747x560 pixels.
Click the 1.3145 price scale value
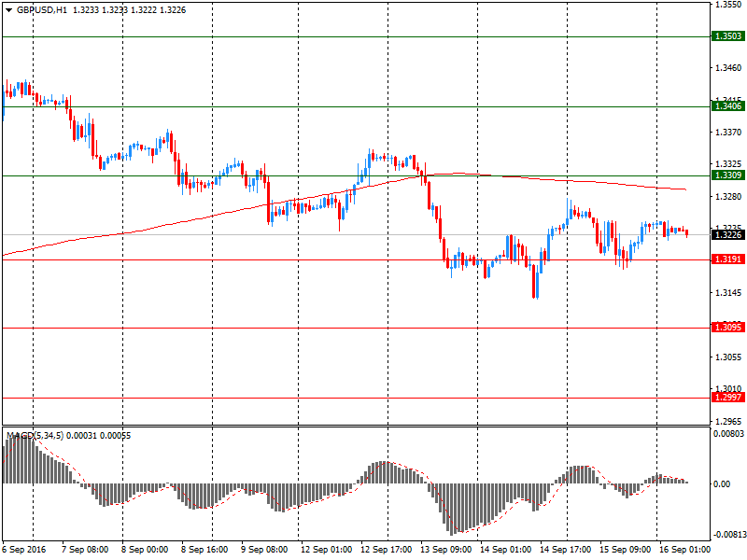728,292
